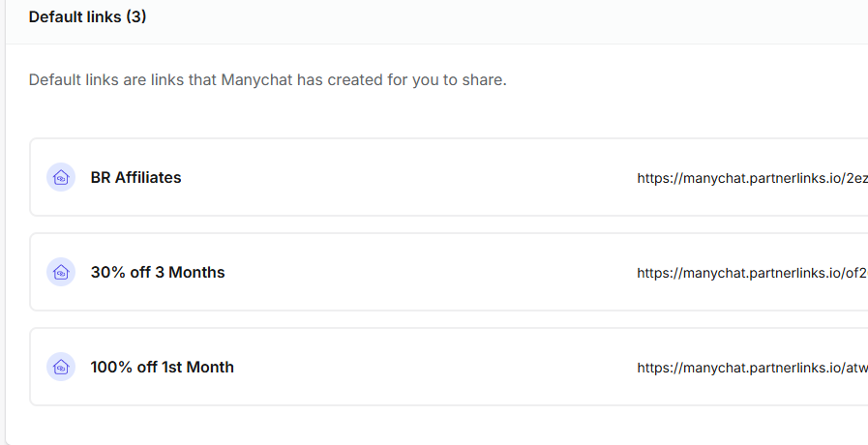Click the word Months in the second card
The width and height of the screenshot is (868, 445).
(x=196, y=272)
